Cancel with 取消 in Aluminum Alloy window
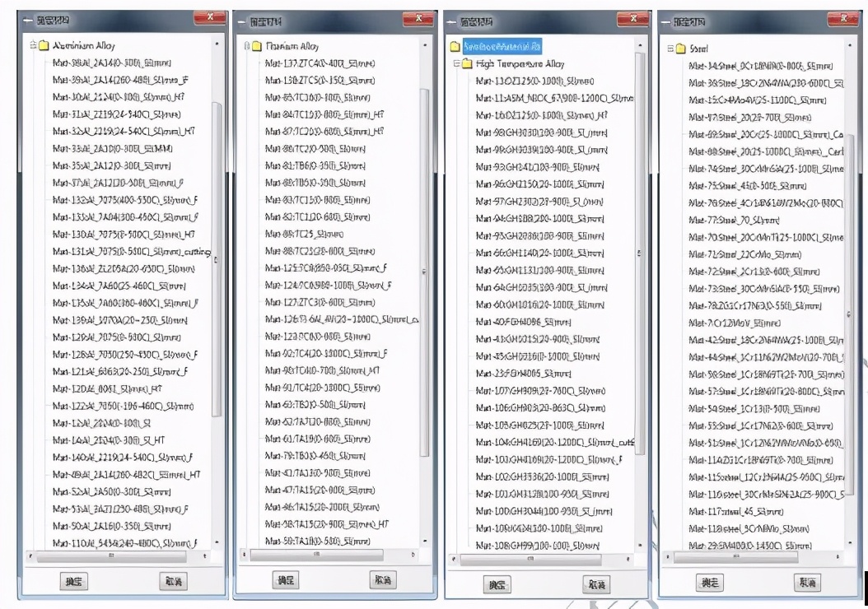The height and width of the screenshot is (609, 868). click(173, 581)
